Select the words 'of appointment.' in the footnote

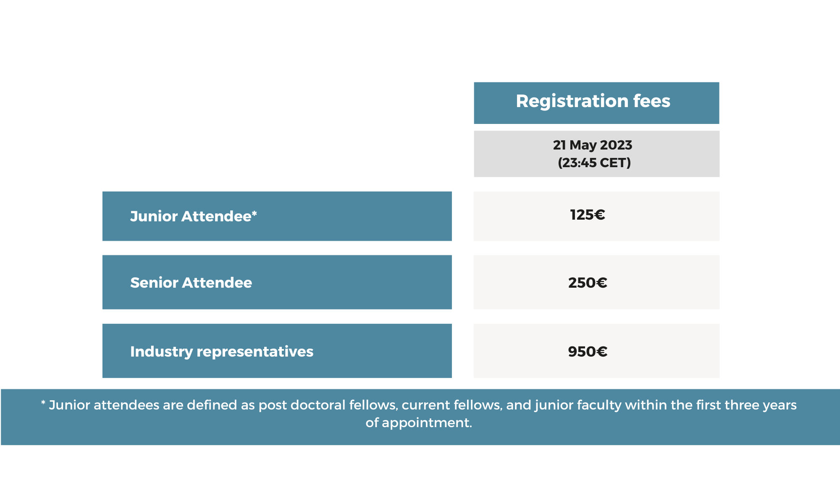click(x=419, y=423)
